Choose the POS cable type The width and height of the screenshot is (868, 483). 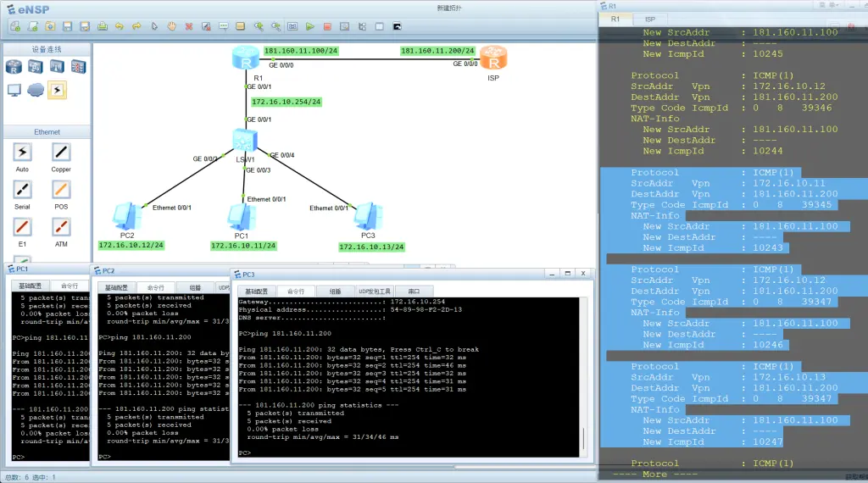coord(61,190)
